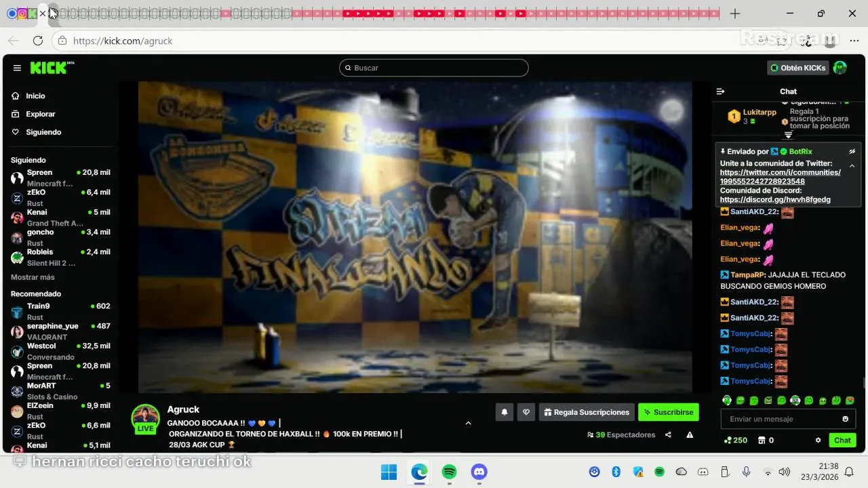This screenshot has width=868, height=488.
Task: Follow Agruck with the heart button
Action: (526, 412)
